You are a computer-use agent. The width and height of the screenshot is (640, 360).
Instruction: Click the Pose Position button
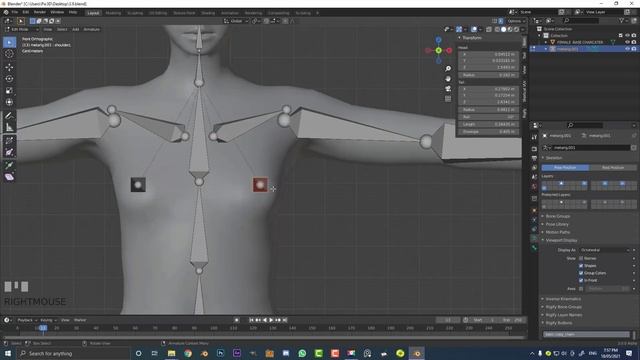pyautogui.click(x=565, y=168)
